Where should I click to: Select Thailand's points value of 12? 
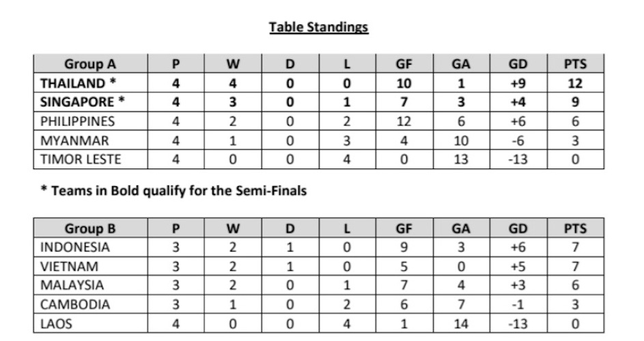(575, 83)
